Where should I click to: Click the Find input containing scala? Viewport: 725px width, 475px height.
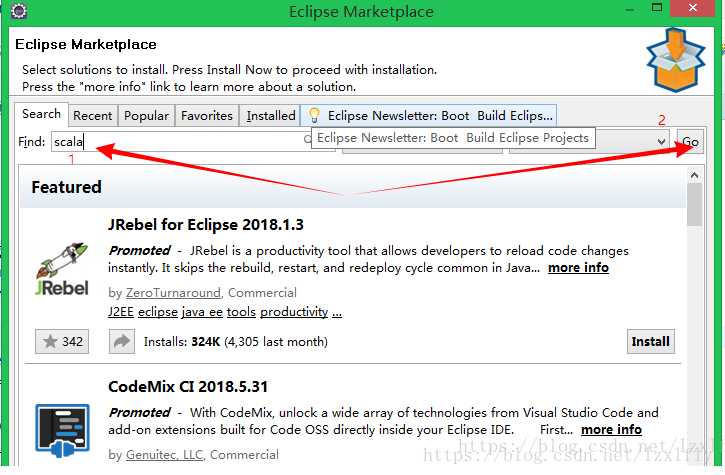[180, 141]
